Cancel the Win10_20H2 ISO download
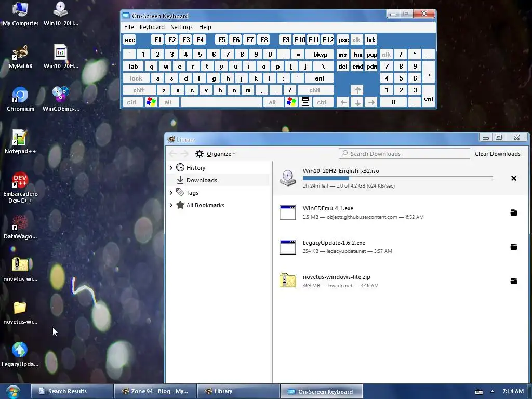The image size is (532, 399). (x=514, y=178)
